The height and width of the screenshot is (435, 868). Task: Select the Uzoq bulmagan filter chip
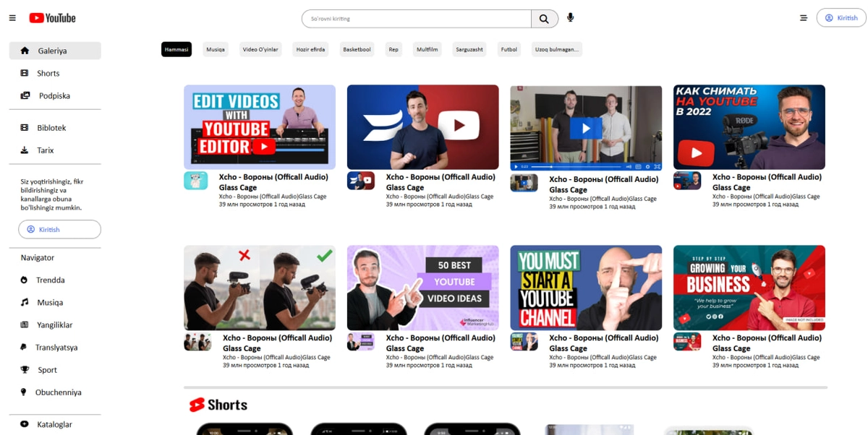coord(557,49)
